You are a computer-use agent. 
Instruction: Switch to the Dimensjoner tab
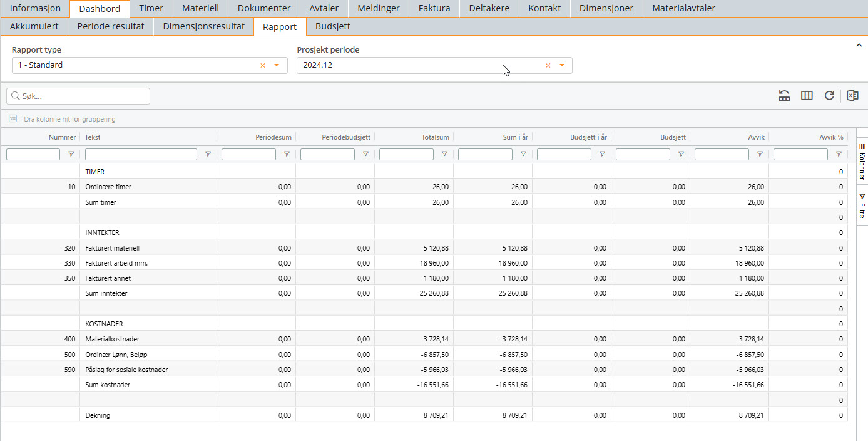click(606, 8)
